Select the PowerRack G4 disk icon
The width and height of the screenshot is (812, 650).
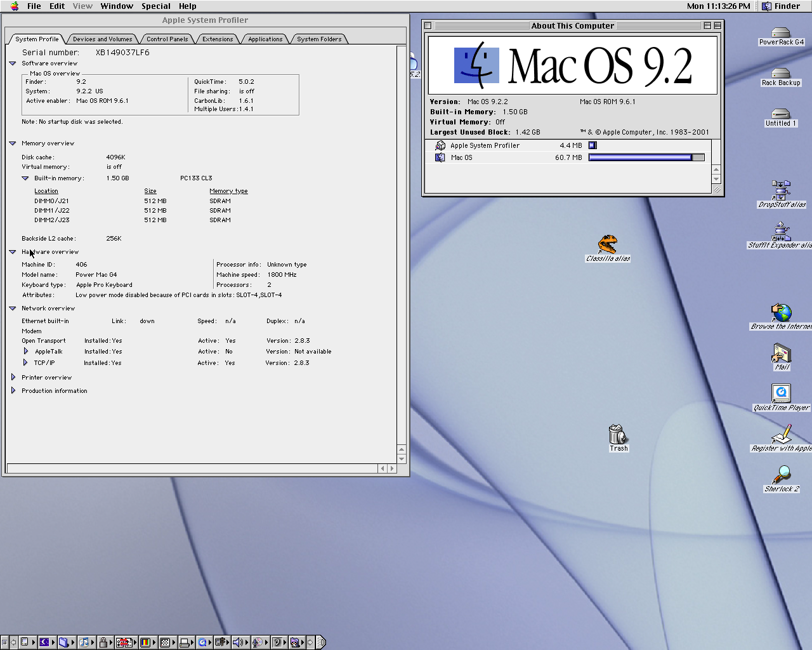pyautogui.click(x=781, y=33)
